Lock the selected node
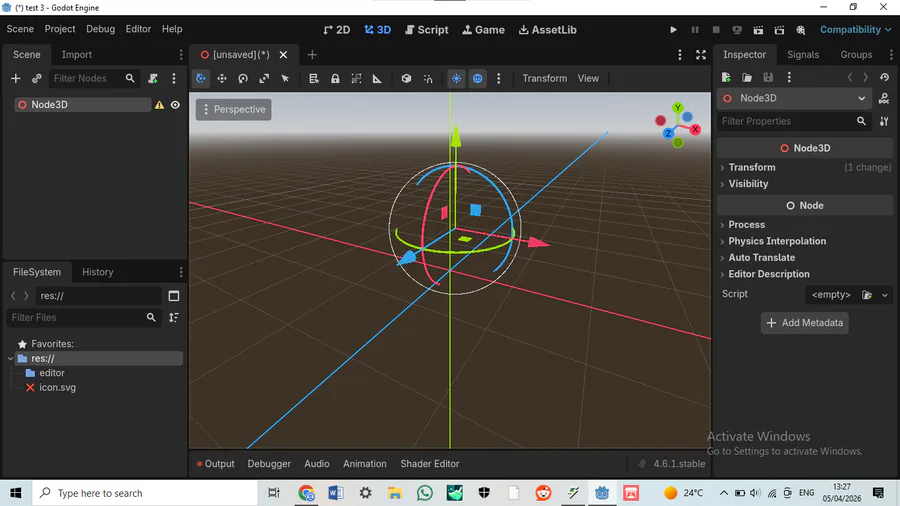The height and width of the screenshot is (506, 900). (x=335, y=79)
